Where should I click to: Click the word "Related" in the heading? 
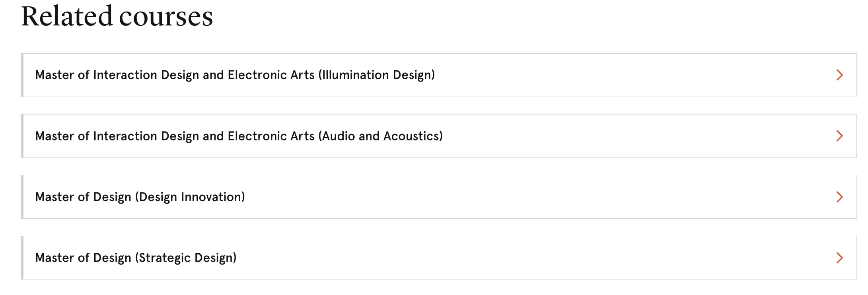(67, 17)
